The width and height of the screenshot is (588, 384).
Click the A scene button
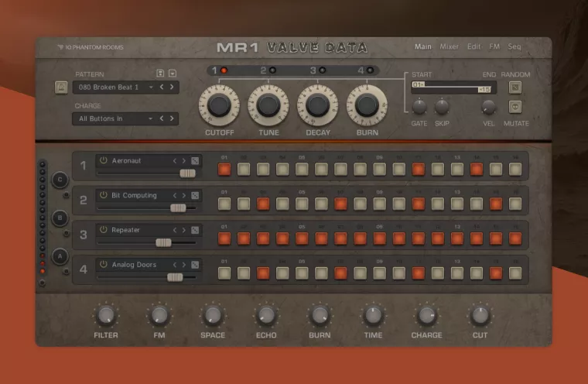click(x=60, y=256)
